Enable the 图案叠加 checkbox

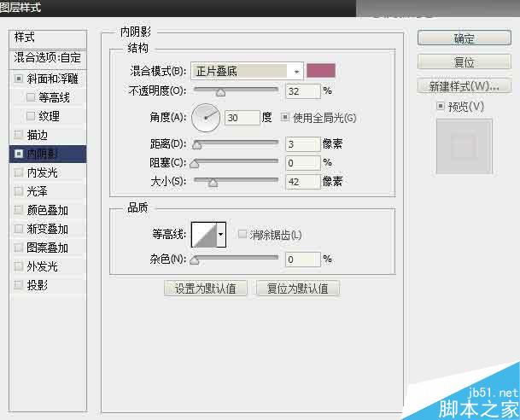19,248
